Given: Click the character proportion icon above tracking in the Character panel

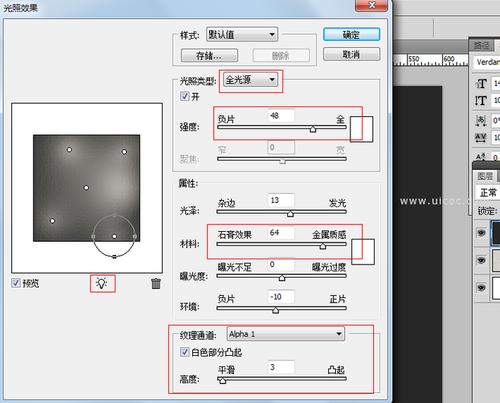Looking at the screenshot, I should coord(481,120).
